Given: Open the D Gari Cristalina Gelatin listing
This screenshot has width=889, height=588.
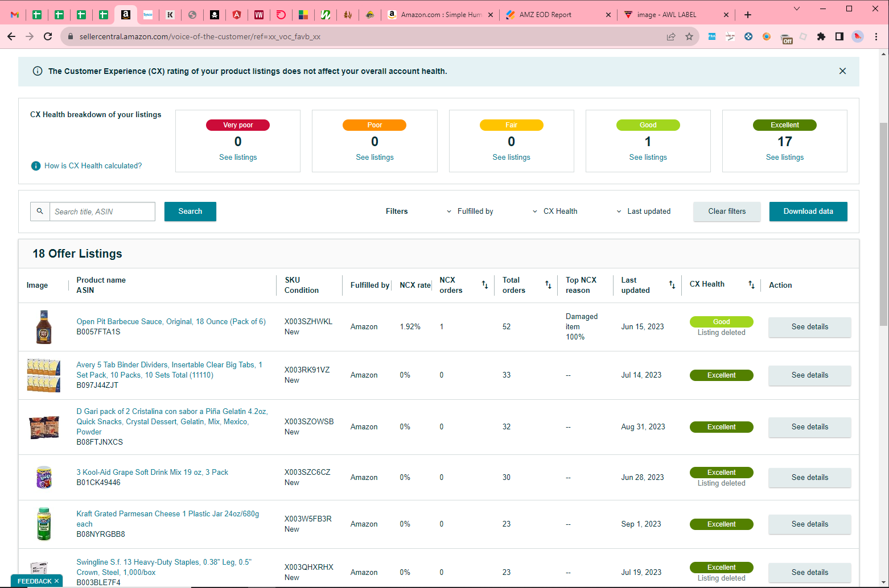Looking at the screenshot, I should 172,421.
